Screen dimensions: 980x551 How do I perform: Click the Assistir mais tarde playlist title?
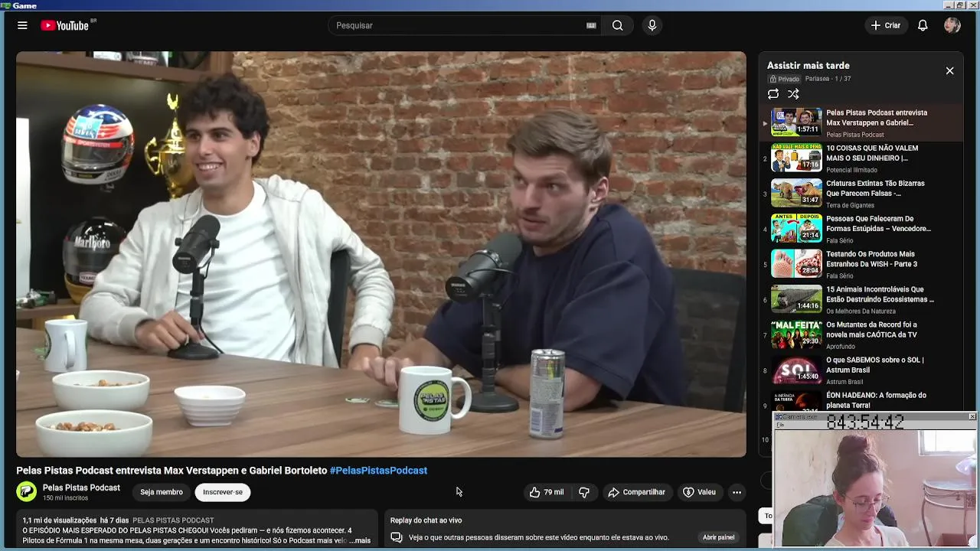click(808, 66)
